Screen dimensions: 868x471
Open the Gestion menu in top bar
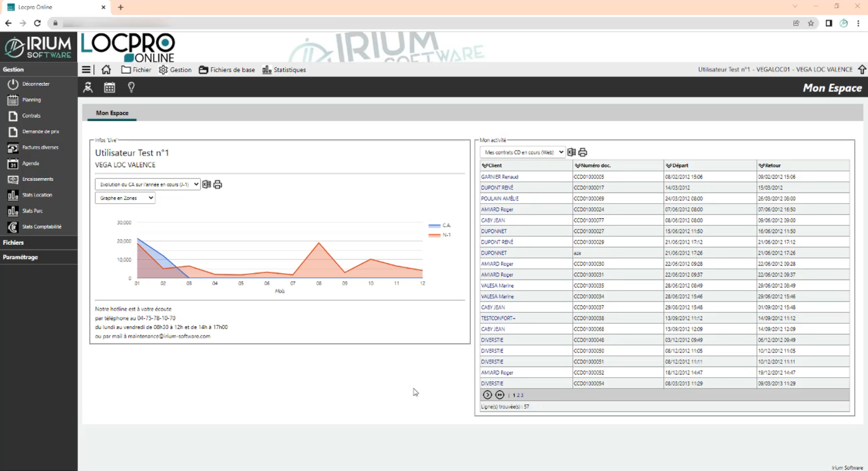point(175,70)
